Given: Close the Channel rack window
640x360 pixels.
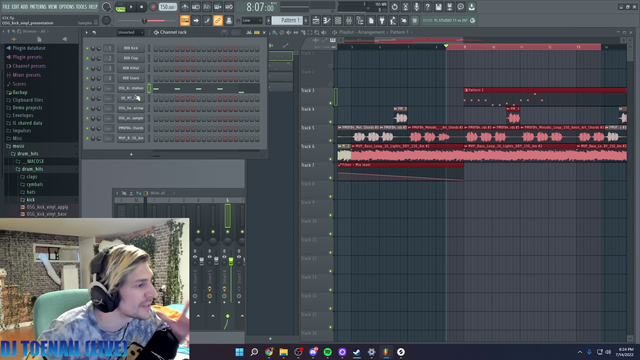Looking at the screenshot, I should (x=264, y=32).
